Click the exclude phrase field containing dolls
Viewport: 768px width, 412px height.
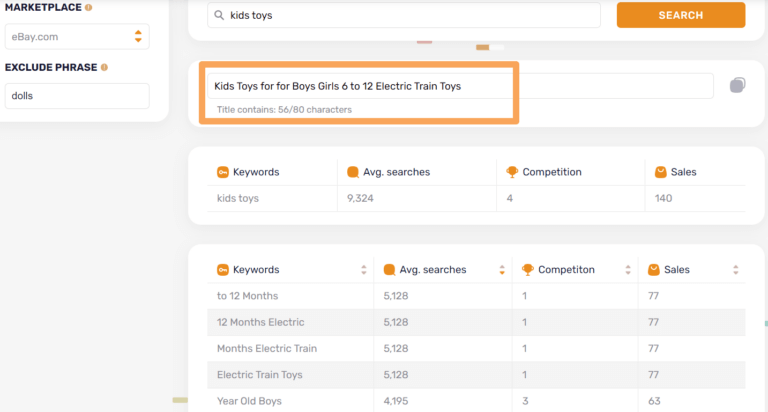(77, 96)
